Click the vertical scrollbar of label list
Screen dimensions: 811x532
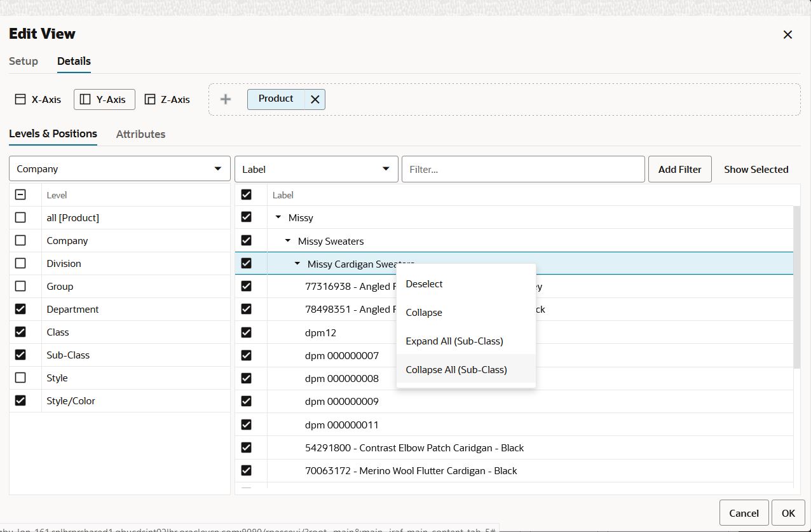[x=797, y=287]
